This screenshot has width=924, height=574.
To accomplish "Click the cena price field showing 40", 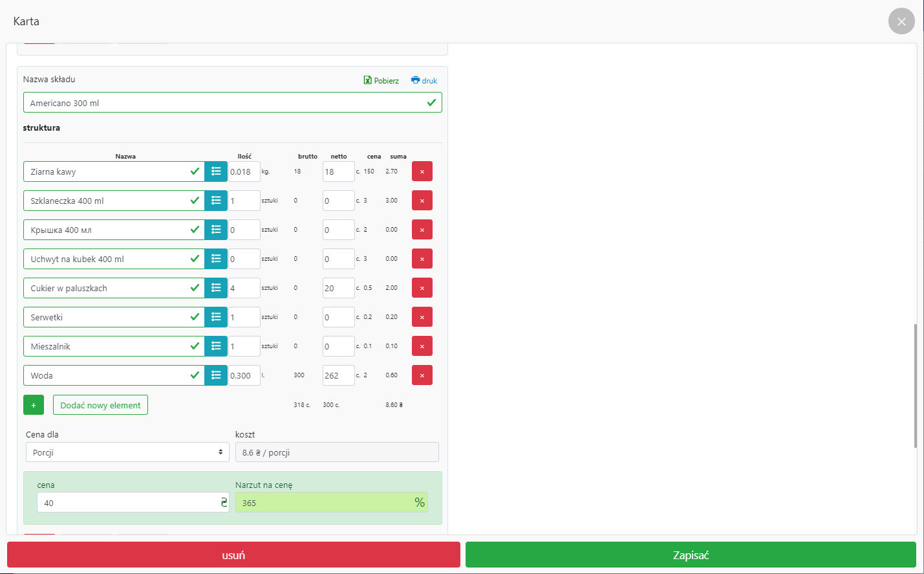I will pyautogui.click(x=127, y=503).
